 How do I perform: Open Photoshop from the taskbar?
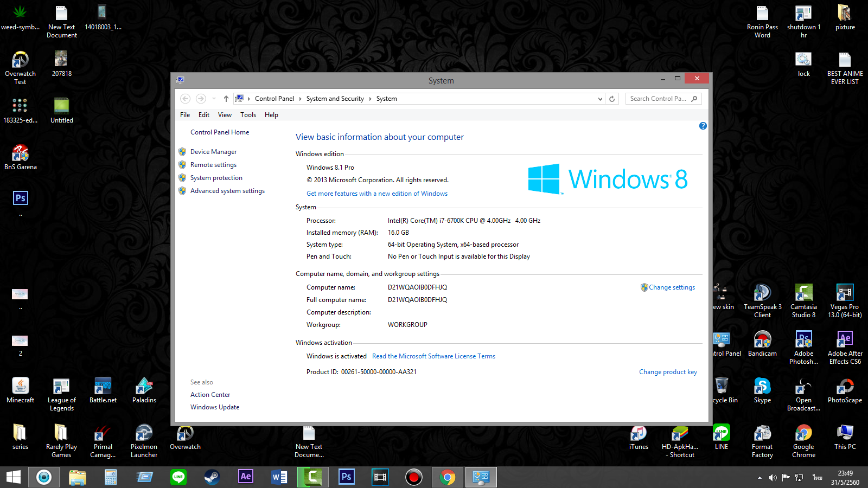(347, 477)
